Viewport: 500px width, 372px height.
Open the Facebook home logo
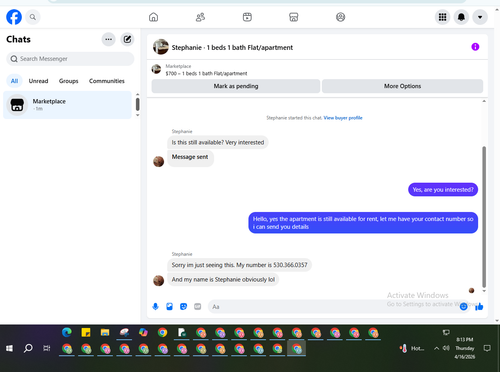click(14, 17)
